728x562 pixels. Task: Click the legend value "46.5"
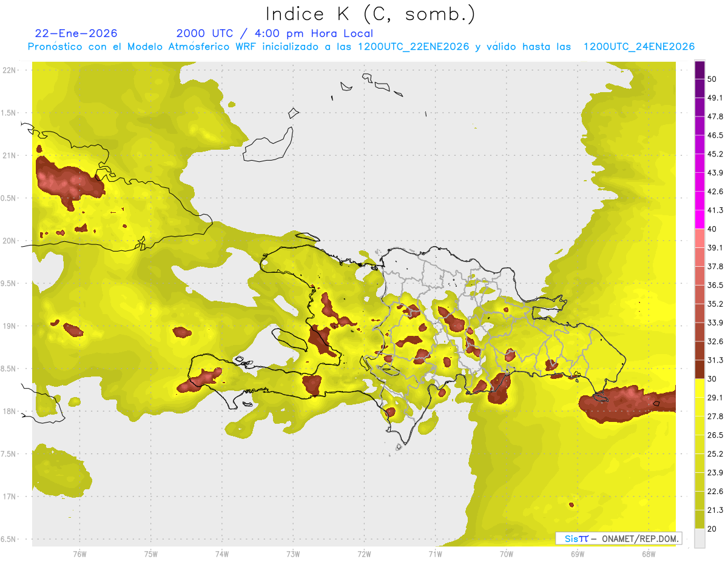click(x=715, y=136)
